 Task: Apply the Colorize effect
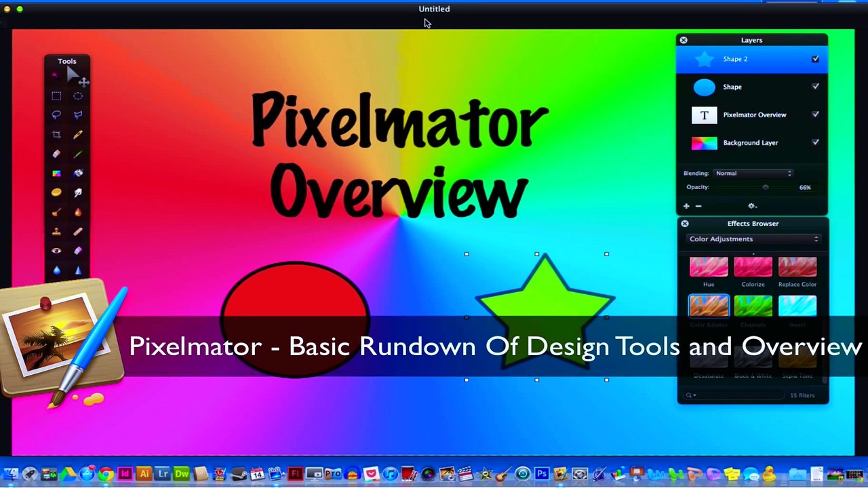[x=753, y=267]
